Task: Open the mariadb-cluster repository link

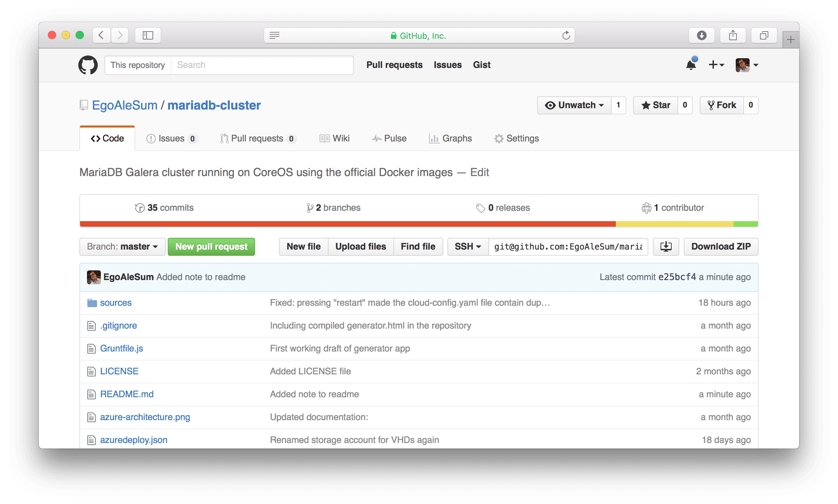Action: coord(214,105)
